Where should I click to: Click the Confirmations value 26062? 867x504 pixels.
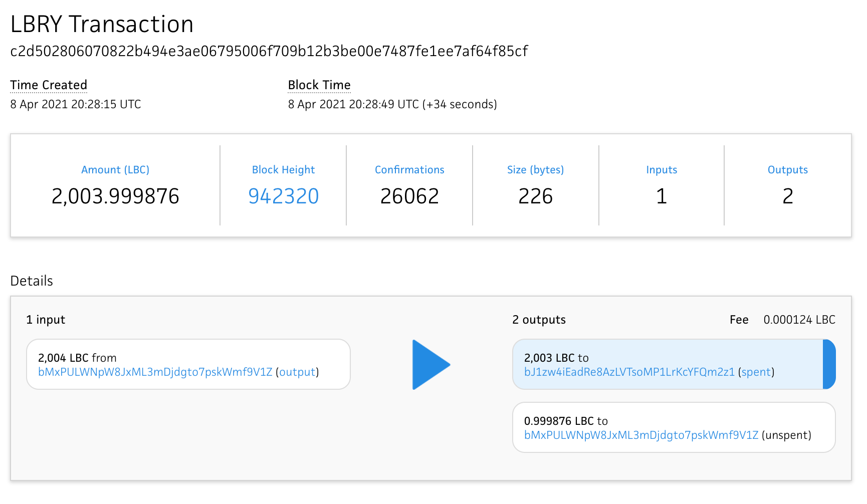pos(409,196)
